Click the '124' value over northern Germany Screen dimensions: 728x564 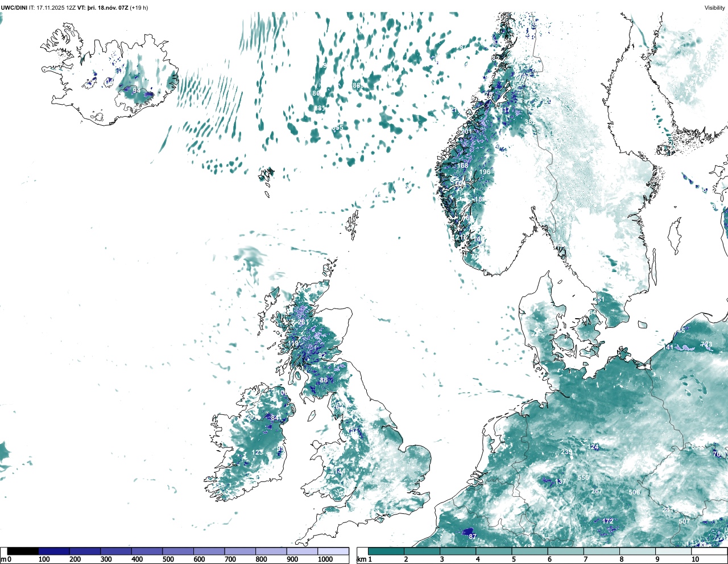pyautogui.click(x=593, y=447)
